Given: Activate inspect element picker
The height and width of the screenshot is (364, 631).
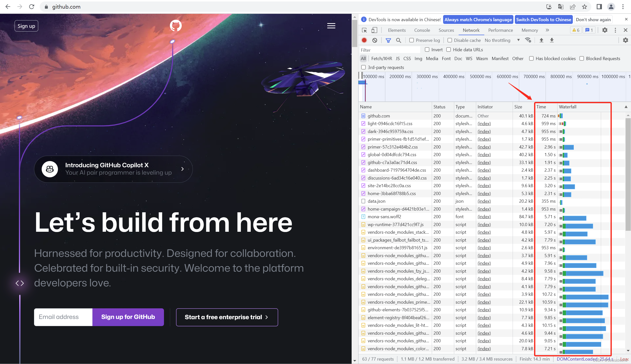Looking at the screenshot, I should 364,30.
